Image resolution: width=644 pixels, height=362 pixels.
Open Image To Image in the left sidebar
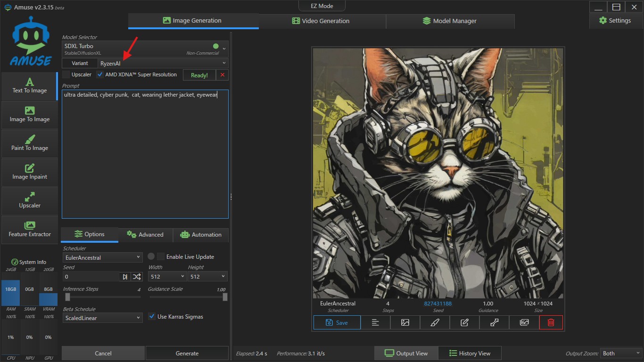29,115
